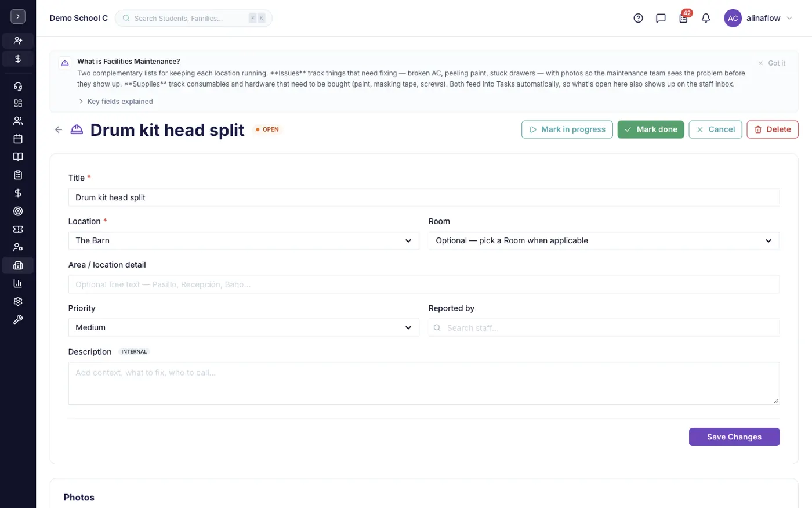Open the open book icon in sidebar
The image size is (812, 508).
(18, 157)
